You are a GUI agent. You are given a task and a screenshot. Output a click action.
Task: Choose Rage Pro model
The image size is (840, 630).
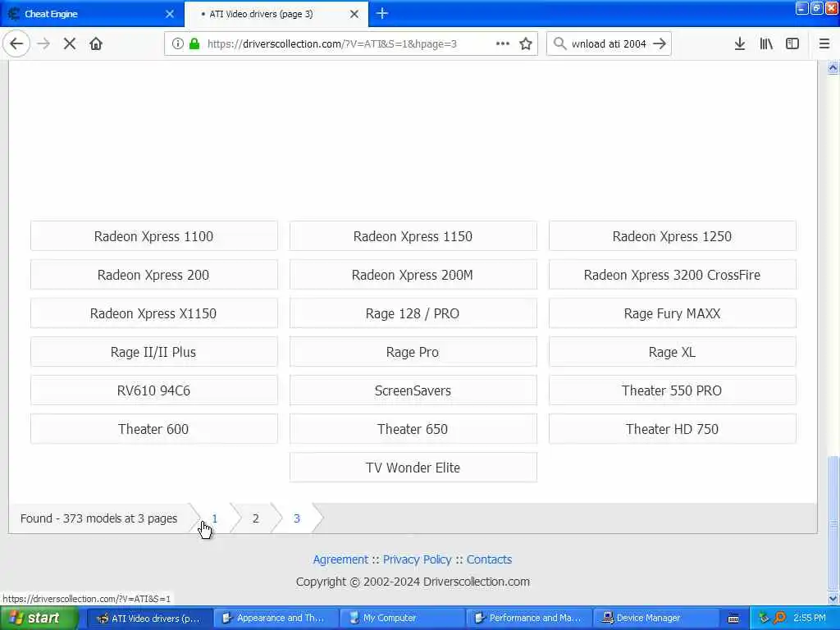(413, 352)
